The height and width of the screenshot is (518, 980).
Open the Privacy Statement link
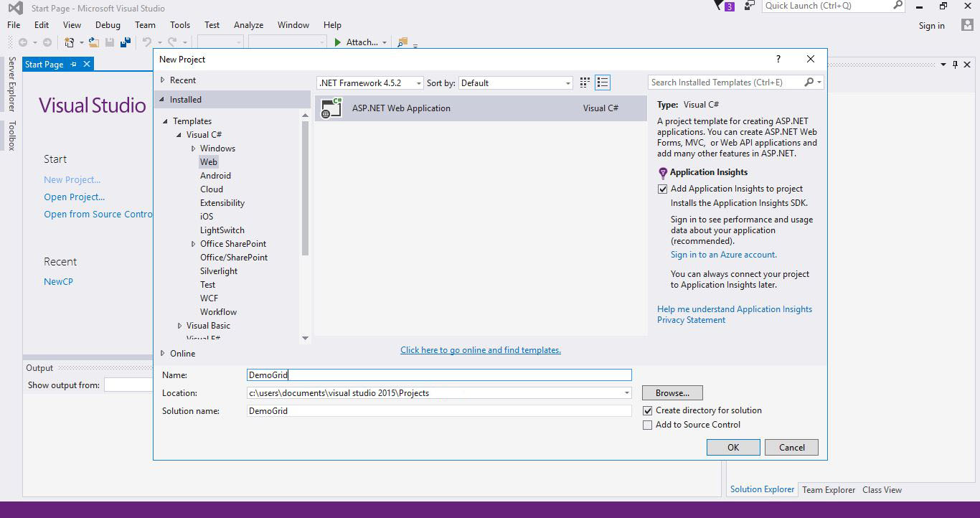[x=691, y=320]
